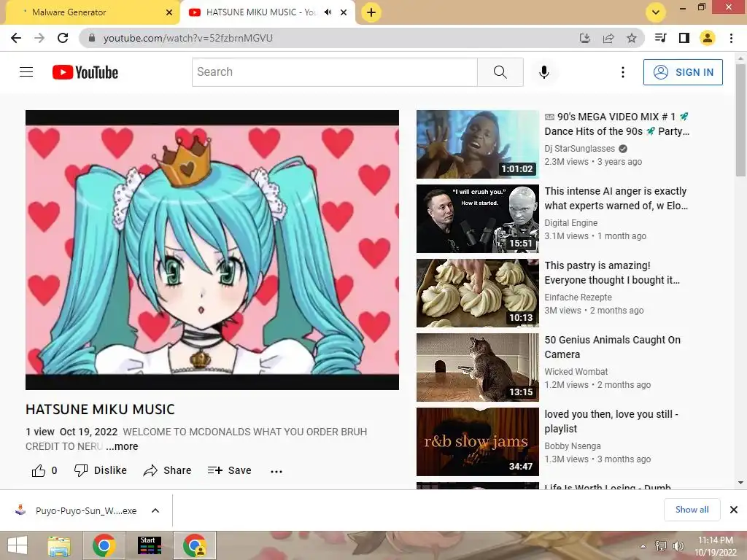Viewport: 747px width, 560px height.
Task: Open Digital Engine channel name
Action: click(570, 223)
